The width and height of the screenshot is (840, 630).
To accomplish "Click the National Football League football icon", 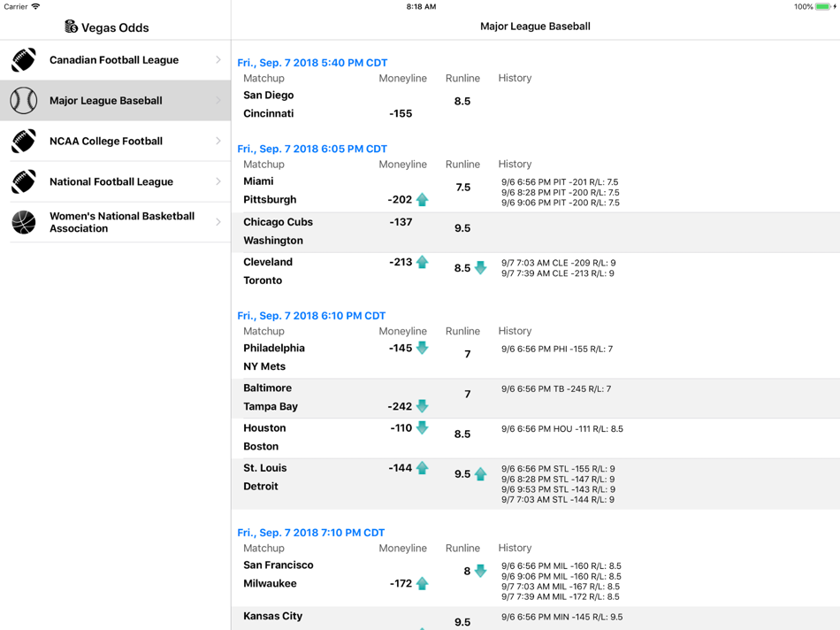I will (24, 181).
